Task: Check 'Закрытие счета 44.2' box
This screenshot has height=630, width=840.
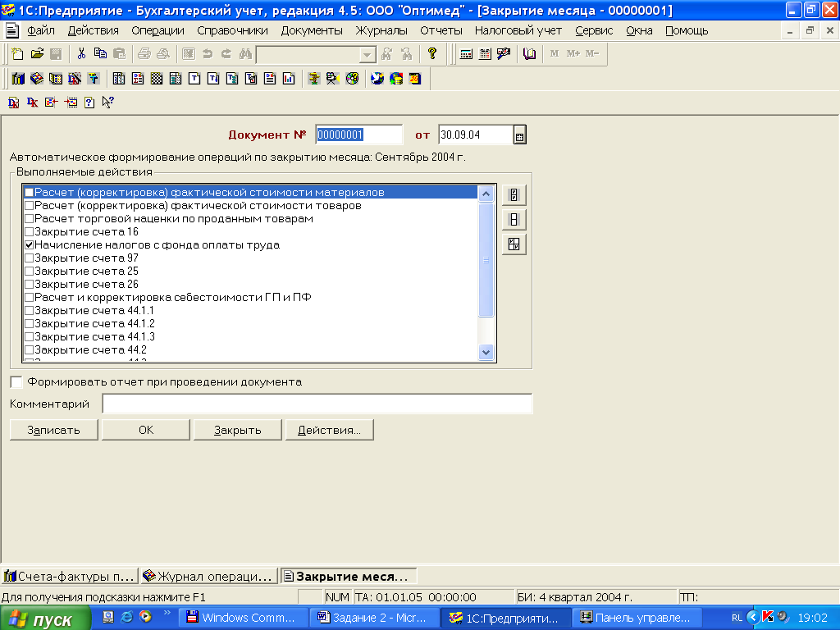Action: click(30, 349)
